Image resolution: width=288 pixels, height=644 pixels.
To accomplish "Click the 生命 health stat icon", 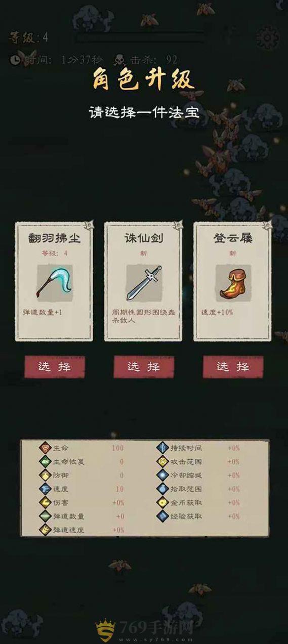I will tap(46, 448).
